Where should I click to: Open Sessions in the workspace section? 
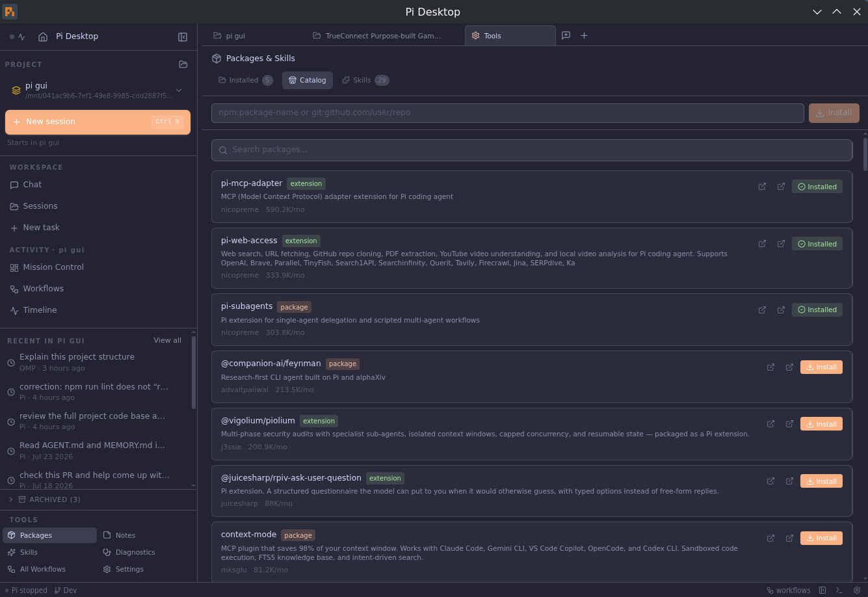(34, 206)
